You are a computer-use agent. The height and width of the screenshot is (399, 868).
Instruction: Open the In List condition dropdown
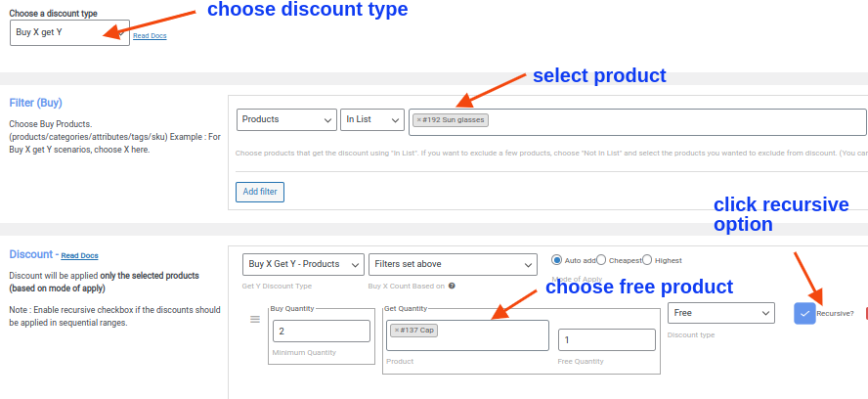(371, 119)
